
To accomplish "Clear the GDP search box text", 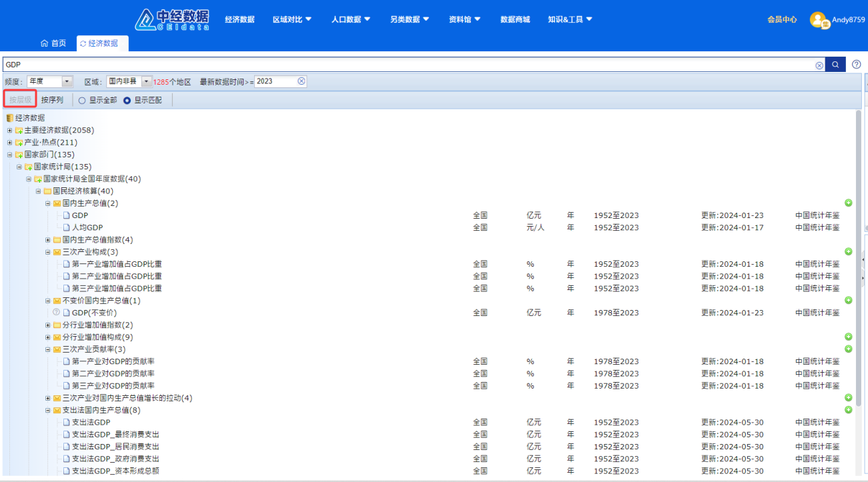I will [x=819, y=65].
